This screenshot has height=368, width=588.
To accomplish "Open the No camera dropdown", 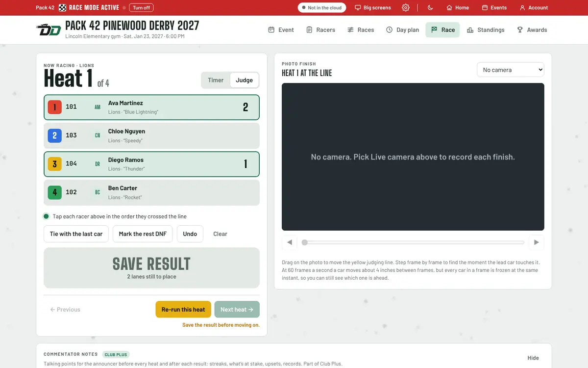I will point(511,70).
